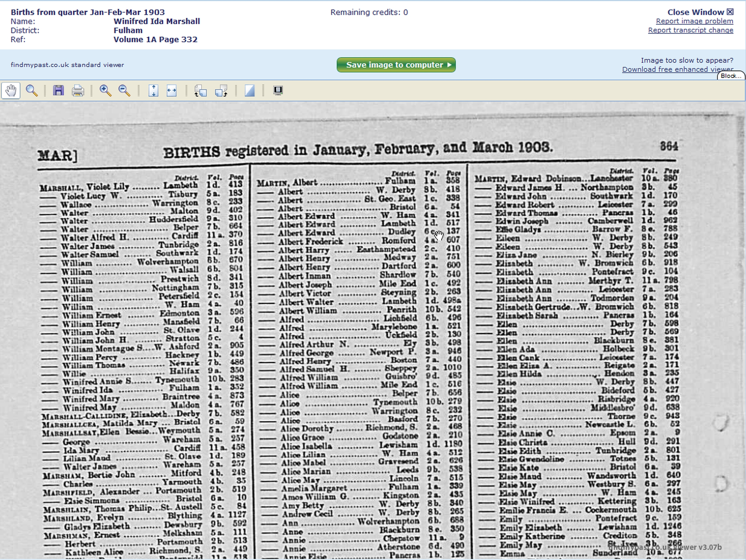Select the hand pan tool
Image resolution: width=746 pixels, height=560 pixels.
pos(11,91)
